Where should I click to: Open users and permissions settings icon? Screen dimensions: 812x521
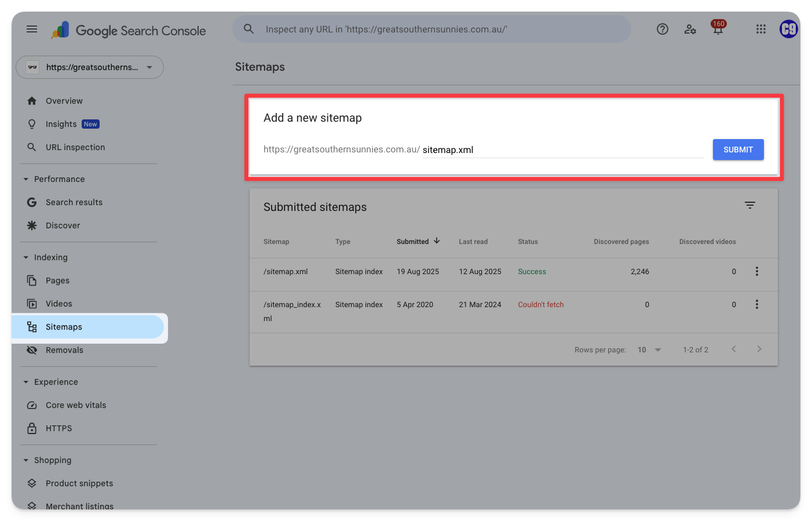click(690, 29)
